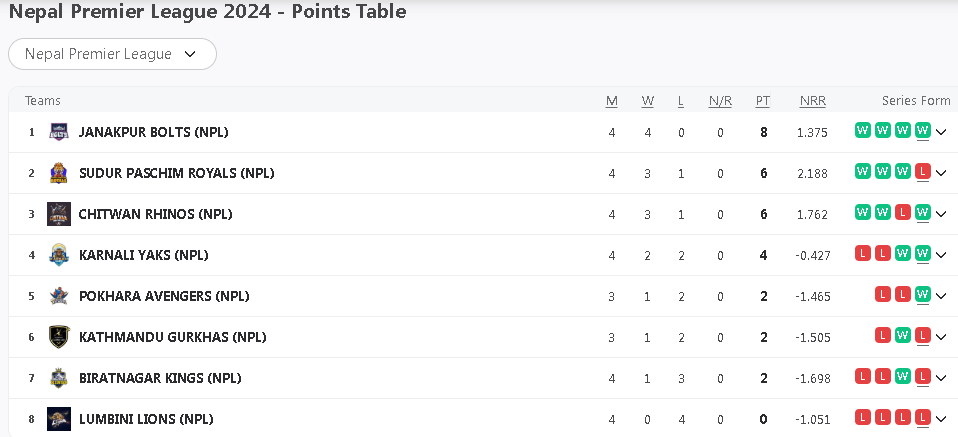Click the M matches column header
The image size is (958, 437).
click(x=612, y=101)
